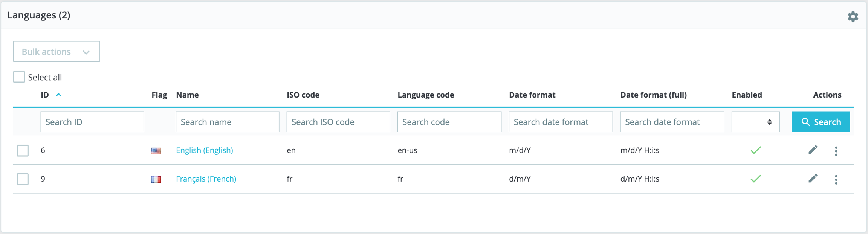The width and height of the screenshot is (868, 234).
Task: Open the languages grid settings gear
Action: click(853, 17)
